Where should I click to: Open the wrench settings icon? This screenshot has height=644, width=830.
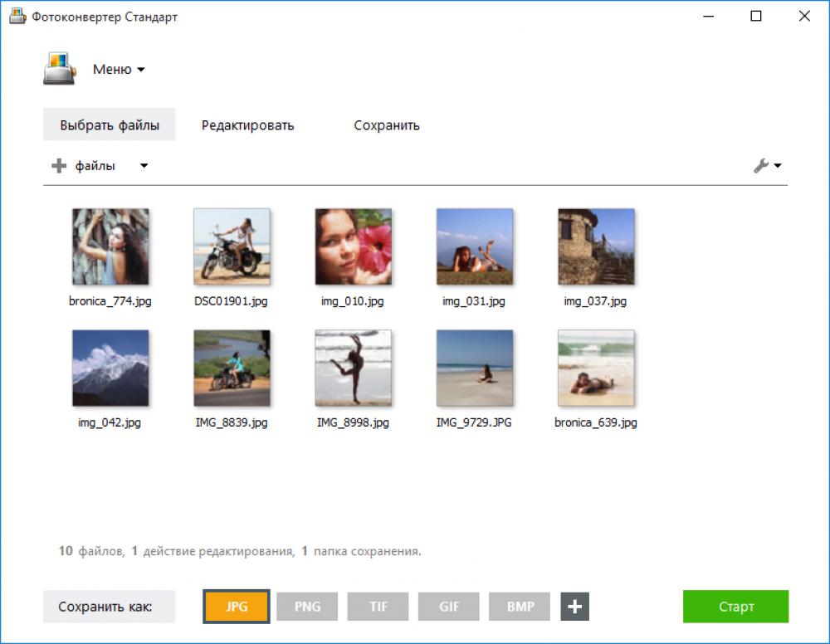click(x=763, y=165)
